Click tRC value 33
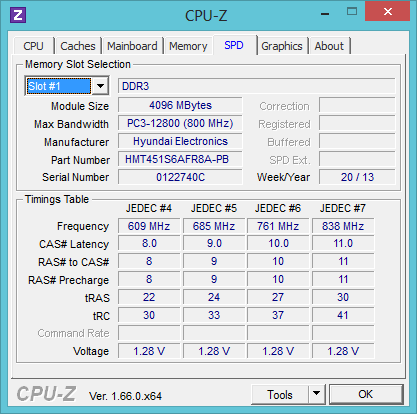Viewport: 417px width, 414px height. (214, 315)
